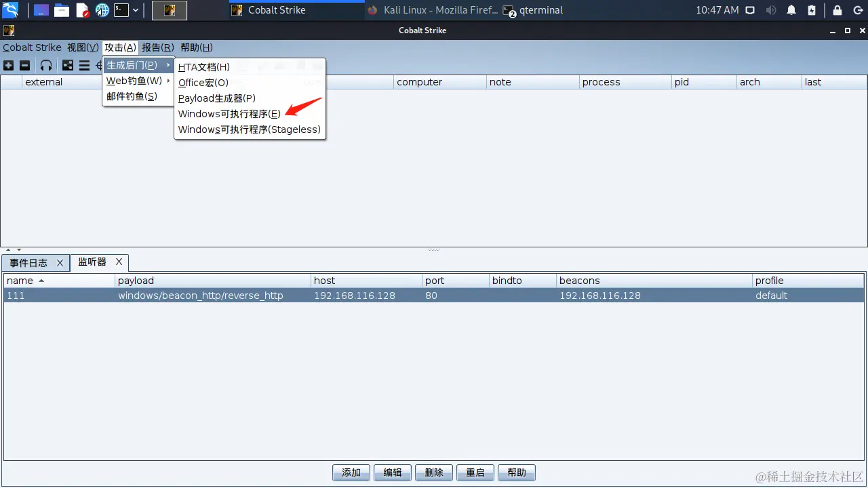
Task: Open the Kali applications menu icon
Action: [10, 10]
